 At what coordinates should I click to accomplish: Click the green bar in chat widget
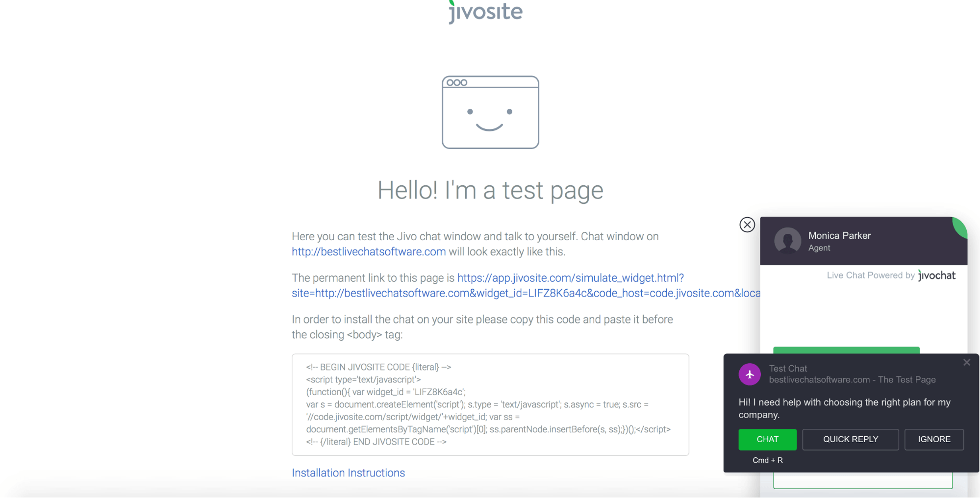tap(846, 350)
